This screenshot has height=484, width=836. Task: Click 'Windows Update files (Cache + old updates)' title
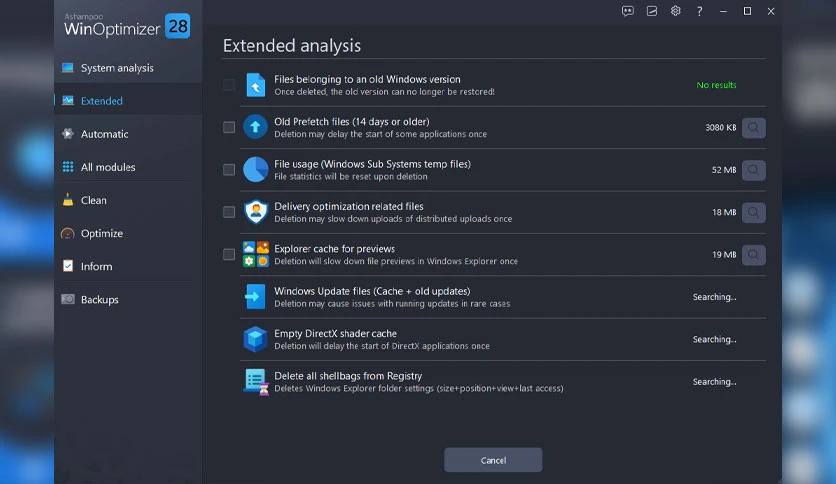tap(372, 291)
